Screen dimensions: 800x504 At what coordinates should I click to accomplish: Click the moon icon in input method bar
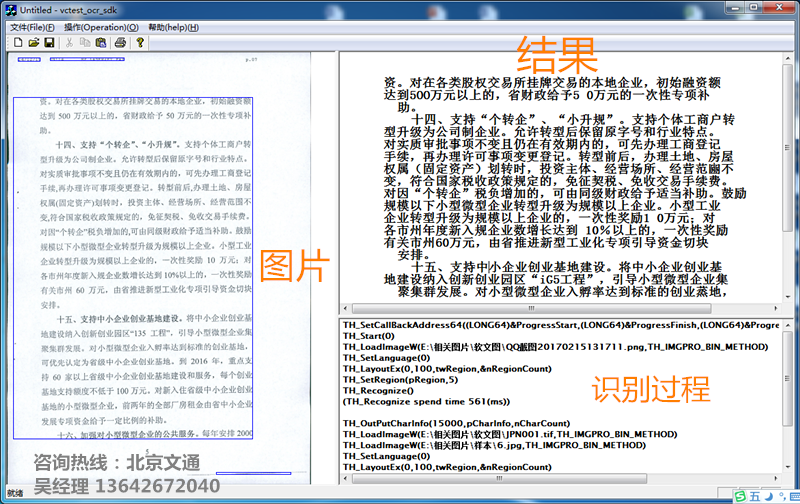768,497
